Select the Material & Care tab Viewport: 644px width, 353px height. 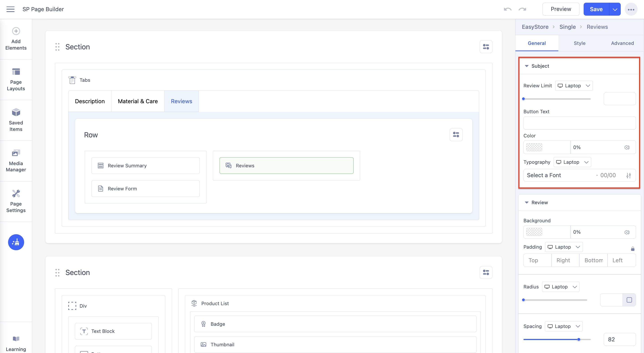[x=138, y=101]
